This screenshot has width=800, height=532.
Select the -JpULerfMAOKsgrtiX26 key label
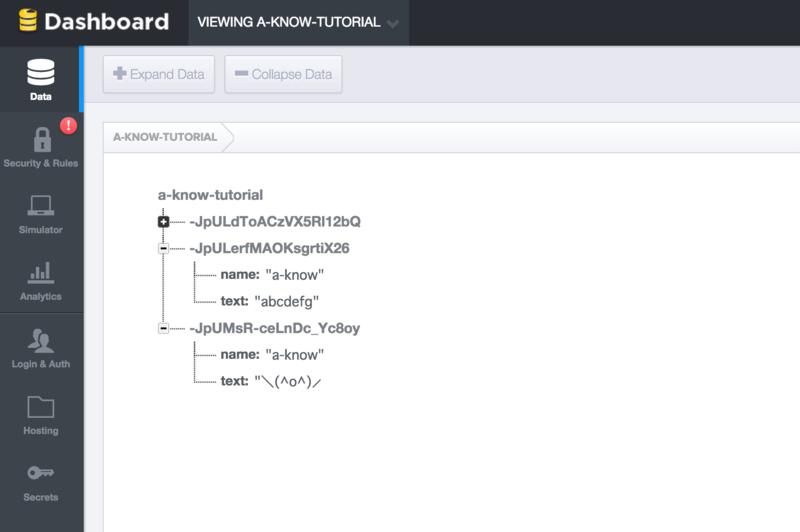point(269,248)
